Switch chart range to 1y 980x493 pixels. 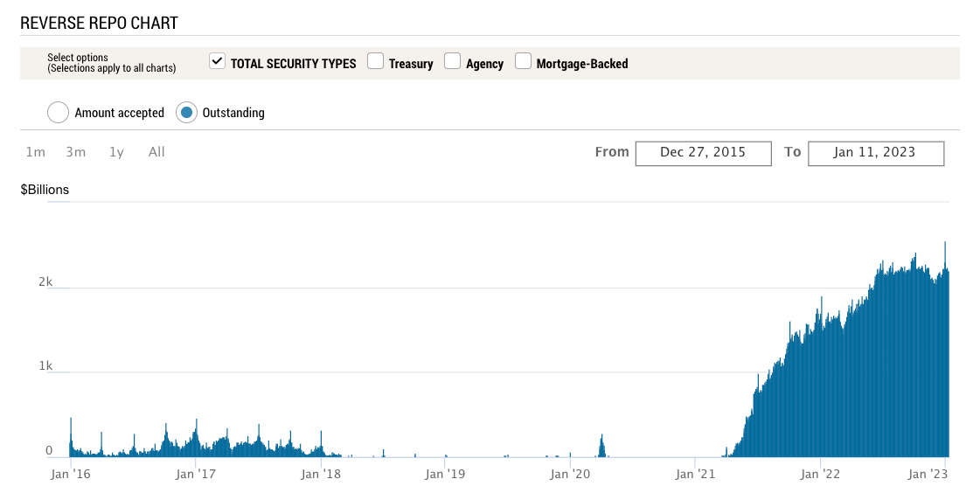click(x=116, y=152)
